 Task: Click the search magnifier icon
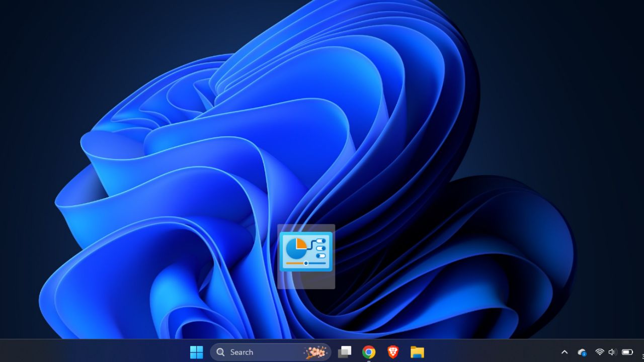point(220,352)
